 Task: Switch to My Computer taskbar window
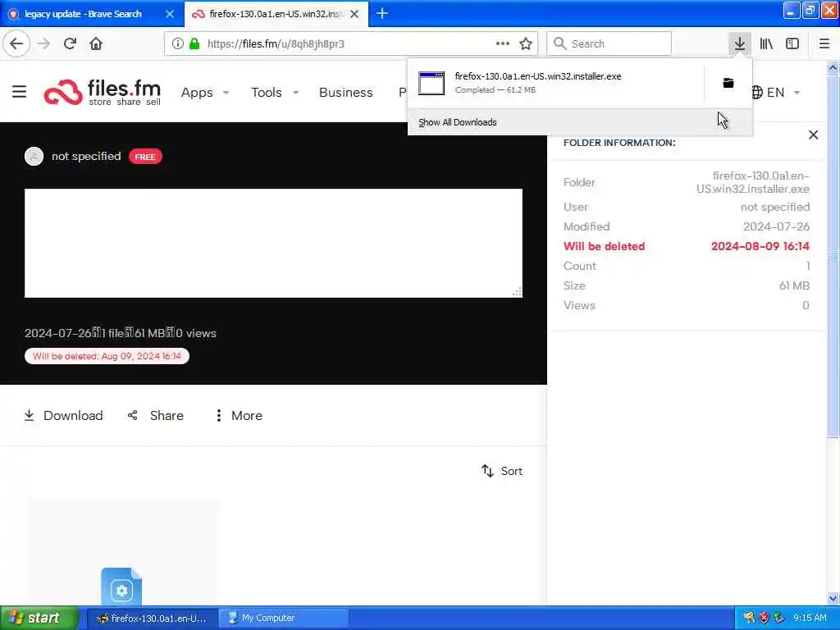[x=283, y=618]
